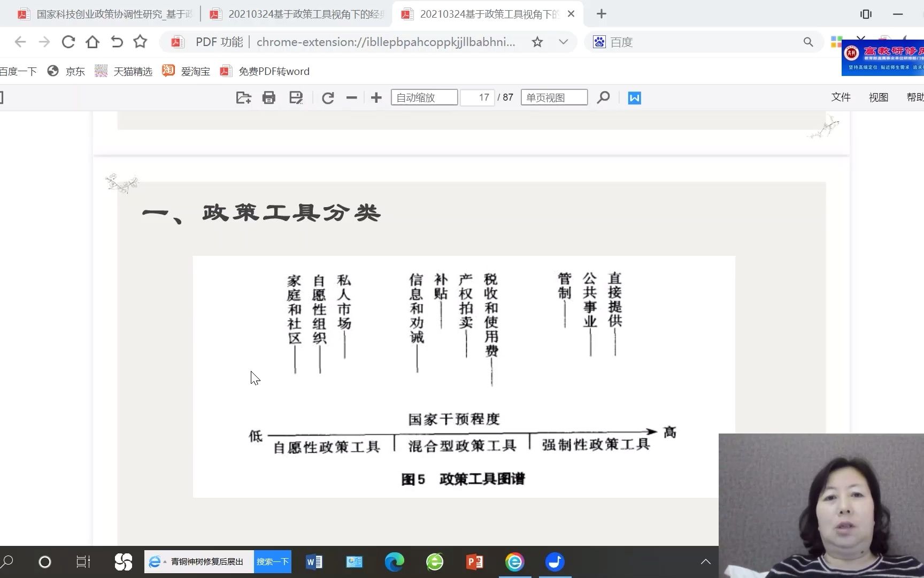Switch to the 国家科技创业政策协调性研究 tab
This screenshot has width=924, height=578.
click(105, 14)
